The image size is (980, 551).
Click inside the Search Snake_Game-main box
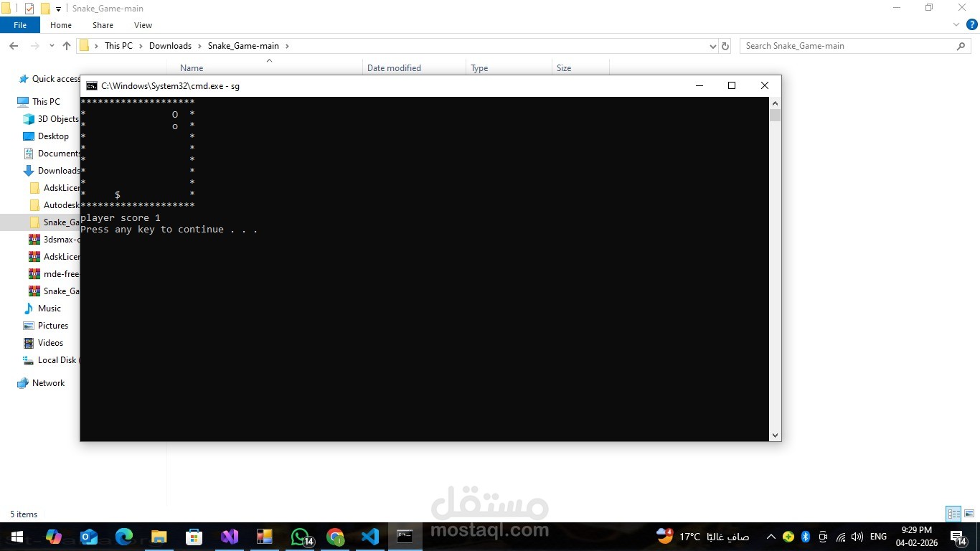(x=825, y=45)
